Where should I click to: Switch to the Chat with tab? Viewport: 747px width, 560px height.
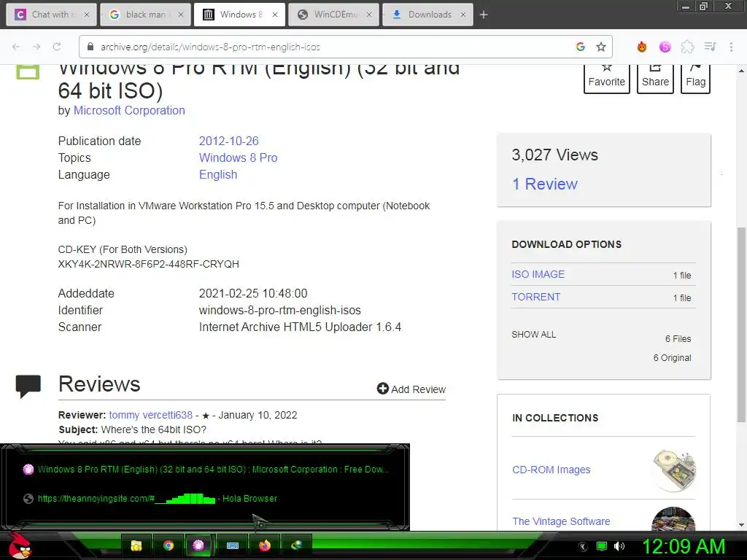[x=51, y=15]
